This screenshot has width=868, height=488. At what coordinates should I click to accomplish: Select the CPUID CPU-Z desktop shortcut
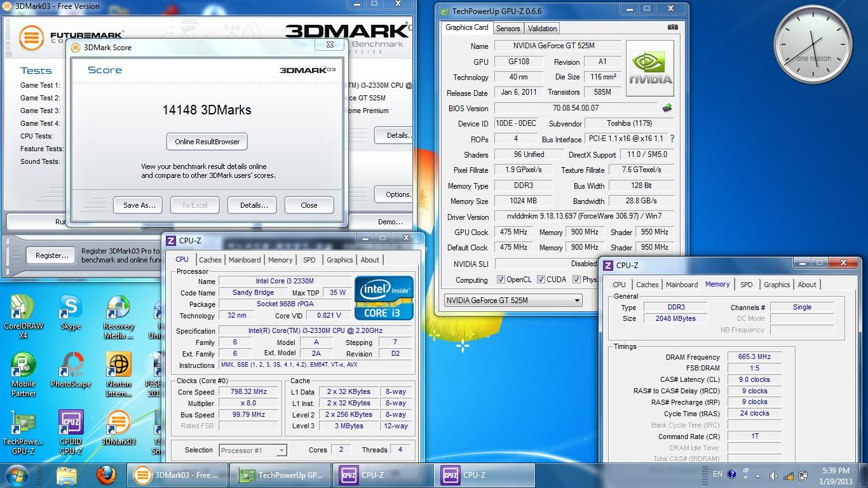[71, 432]
